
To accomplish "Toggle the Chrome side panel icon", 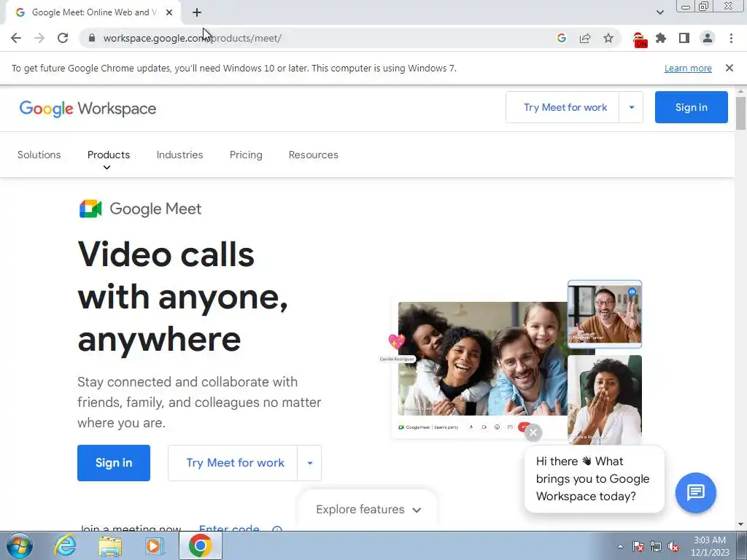I will tap(684, 38).
